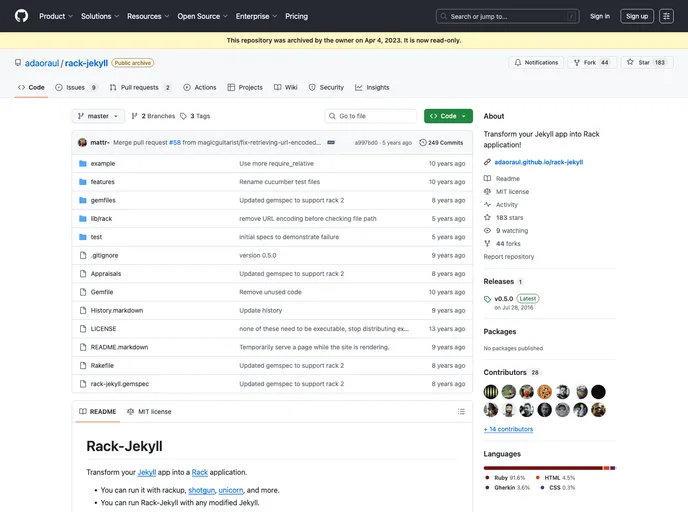Click the test folder icon
The image size is (688, 512).
tap(82, 237)
